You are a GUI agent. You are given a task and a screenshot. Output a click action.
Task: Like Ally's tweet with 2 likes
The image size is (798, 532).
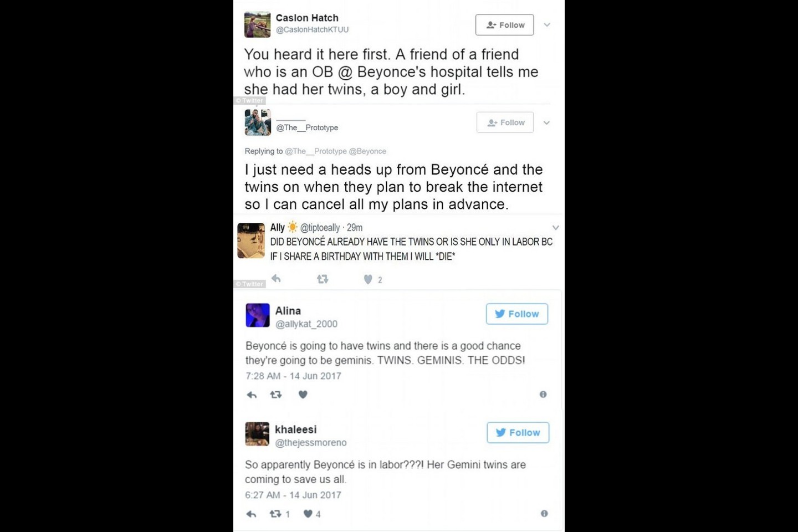coord(368,279)
